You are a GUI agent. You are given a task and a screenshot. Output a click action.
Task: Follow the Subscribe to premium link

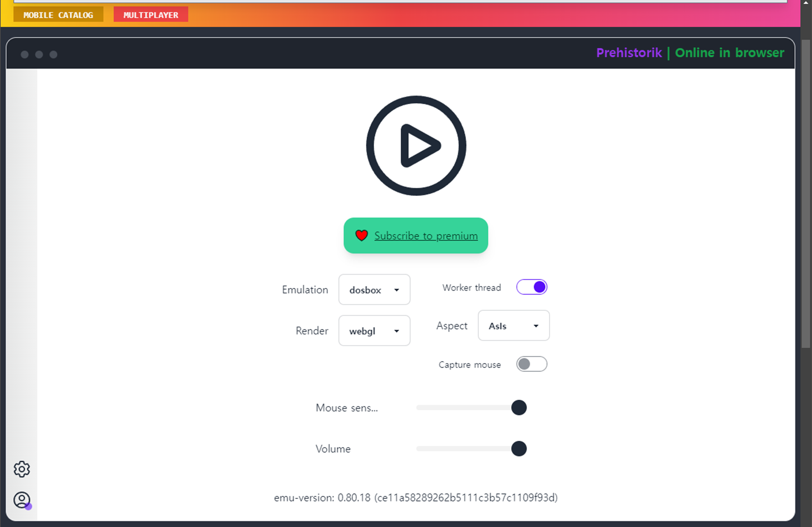click(426, 236)
